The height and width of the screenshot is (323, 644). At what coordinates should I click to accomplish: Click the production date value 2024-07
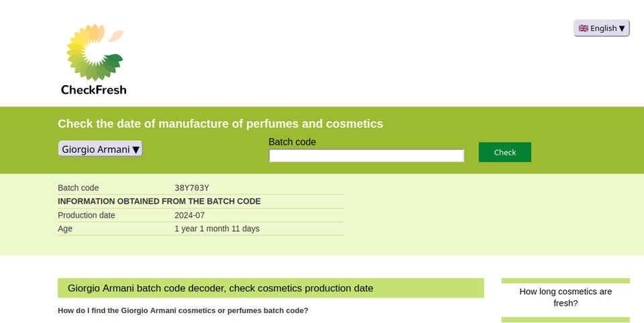coord(189,215)
